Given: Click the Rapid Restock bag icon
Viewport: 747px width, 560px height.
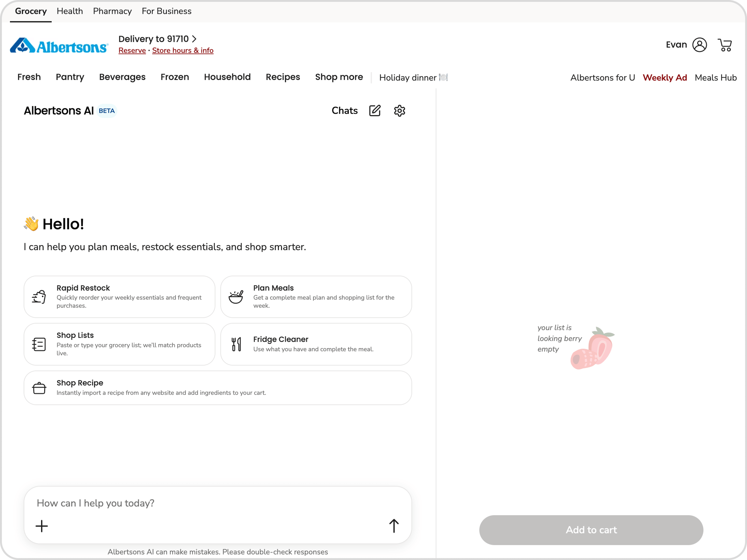Looking at the screenshot, I should click(x=39, y=297).
